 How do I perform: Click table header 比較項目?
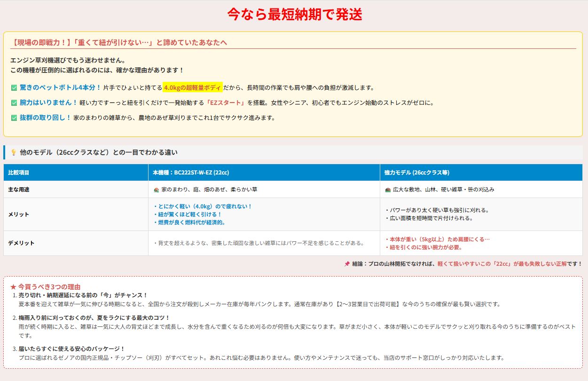point(19,173)
